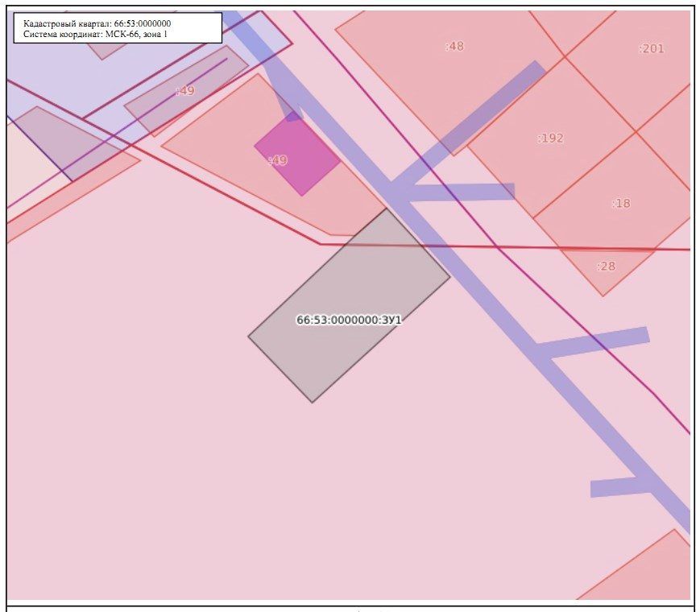Click the ":49" label in the narrow strip parcel
This screenshot has width=700, height=612.
coord(185,91)
